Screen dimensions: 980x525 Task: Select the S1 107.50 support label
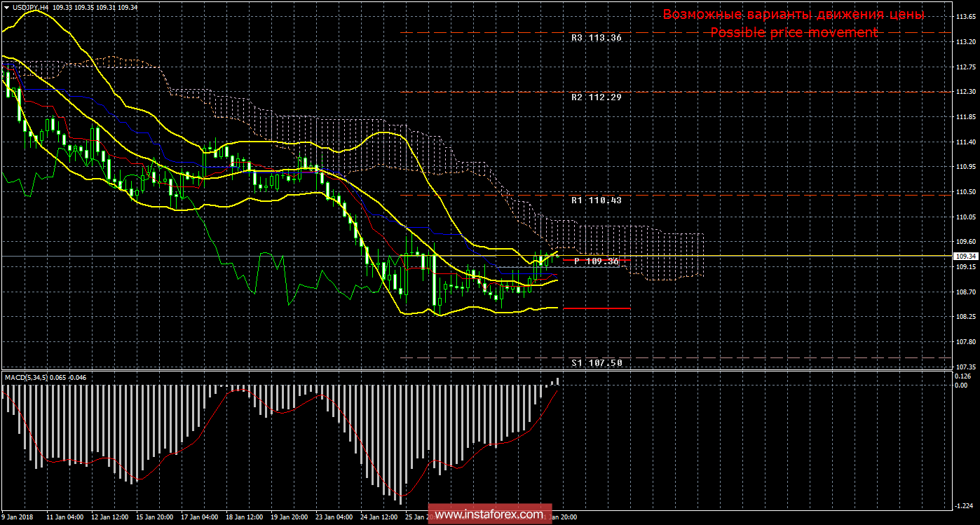tap(596, 362)
